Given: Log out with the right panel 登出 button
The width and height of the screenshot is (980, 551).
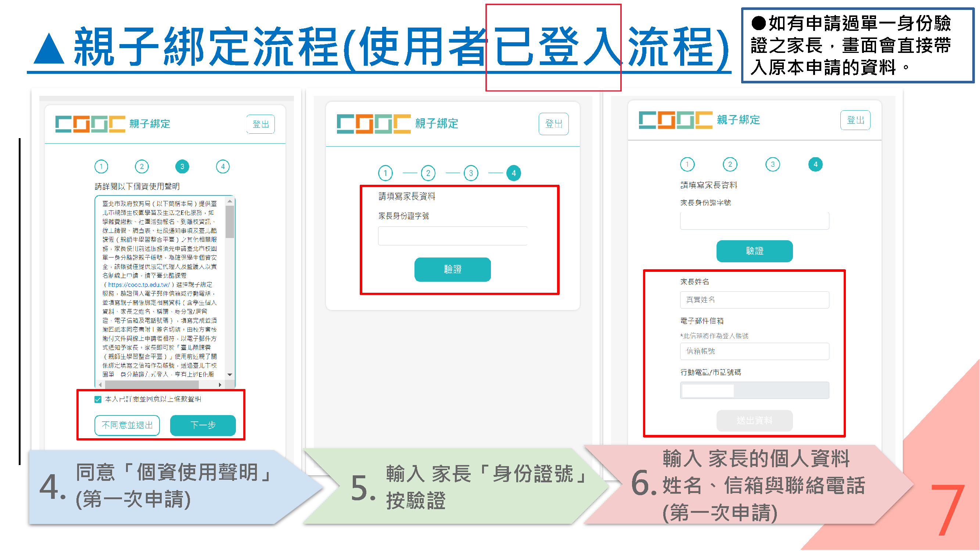Looking at the screenshot, I should click(x=855, y=120).
